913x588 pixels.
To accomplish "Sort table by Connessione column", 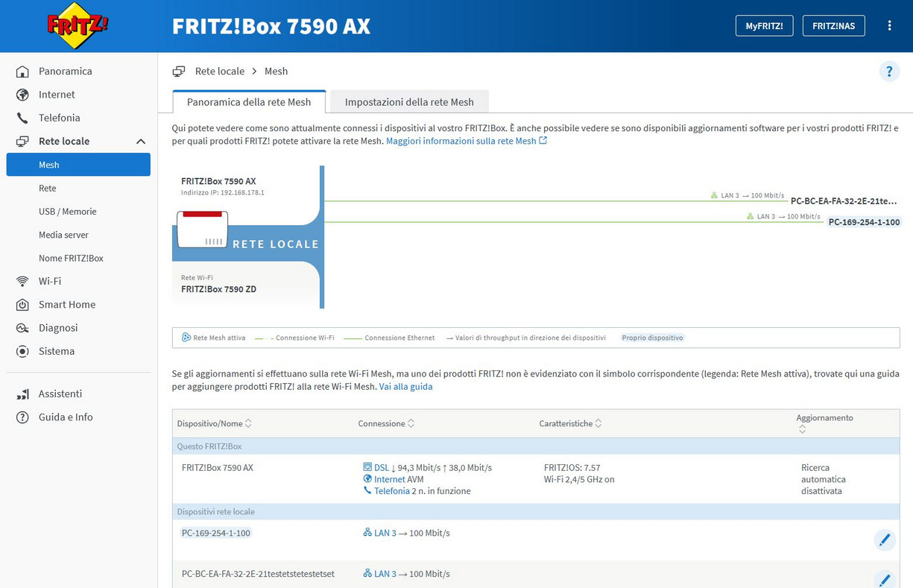I will coord(386,423).
